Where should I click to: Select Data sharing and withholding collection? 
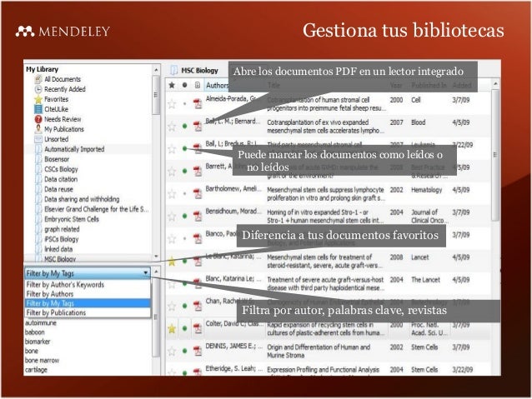[x=82, y=199]
